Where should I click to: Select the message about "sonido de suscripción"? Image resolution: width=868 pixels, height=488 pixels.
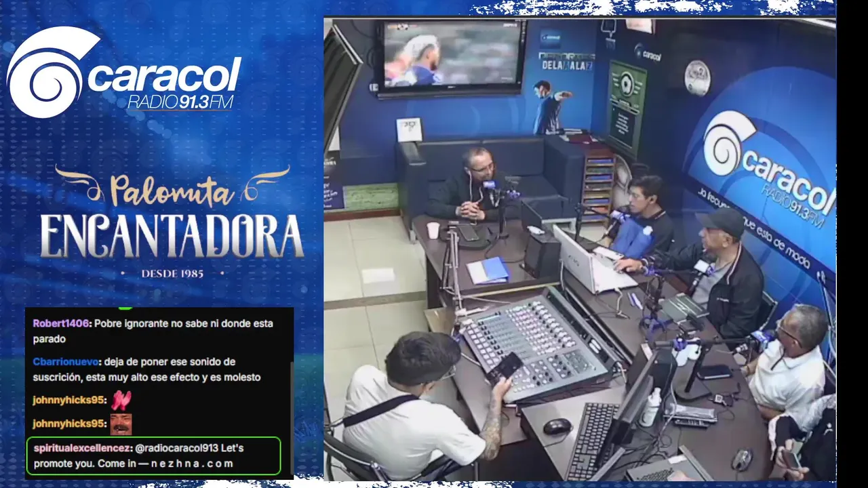pyautogui.click(x=147, y=369)
